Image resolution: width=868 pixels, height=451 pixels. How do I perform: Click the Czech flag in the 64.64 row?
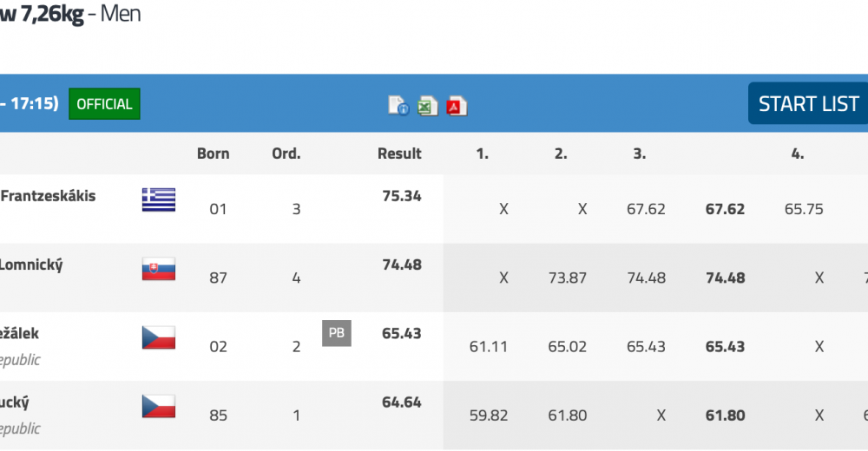click(x=158, y=406)
